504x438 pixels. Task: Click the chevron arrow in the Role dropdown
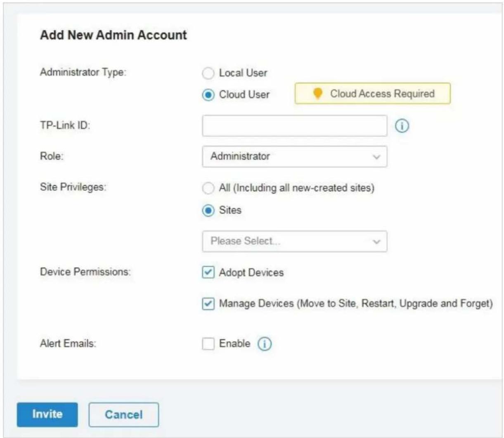point(376,157)
